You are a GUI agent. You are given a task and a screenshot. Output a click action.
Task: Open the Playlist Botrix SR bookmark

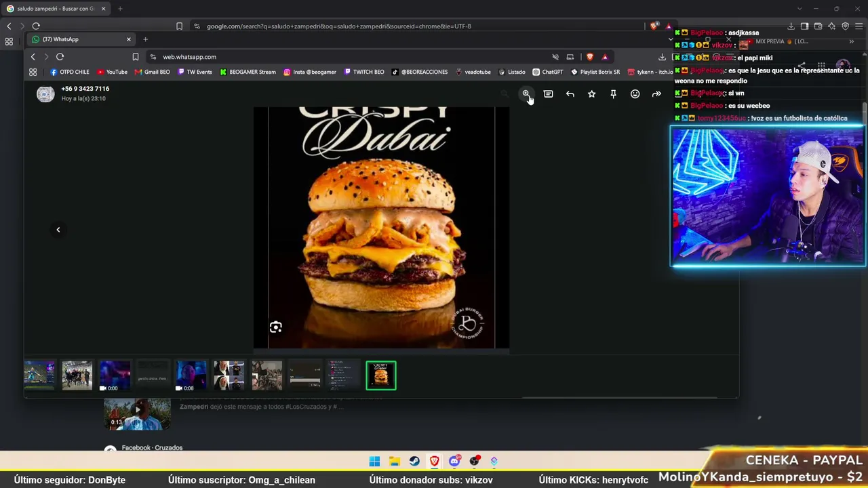595,72
